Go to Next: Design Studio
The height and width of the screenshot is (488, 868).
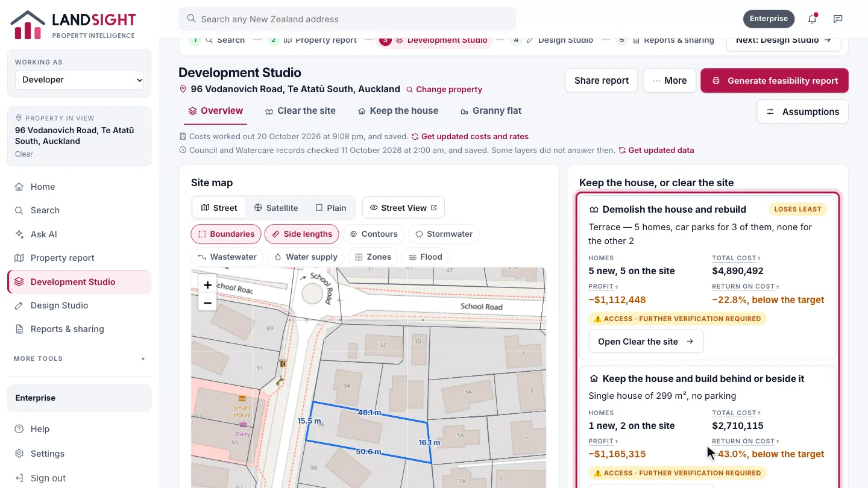pyautogui.click(x=784, y=40)
